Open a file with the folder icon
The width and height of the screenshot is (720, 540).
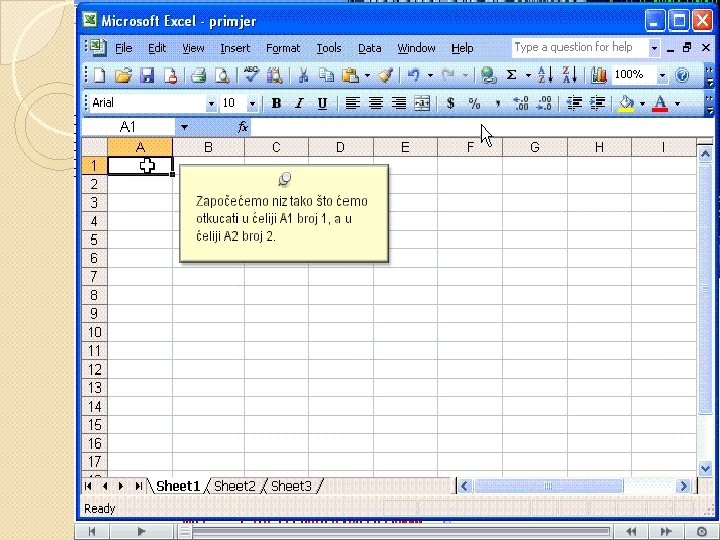[123, 75]
